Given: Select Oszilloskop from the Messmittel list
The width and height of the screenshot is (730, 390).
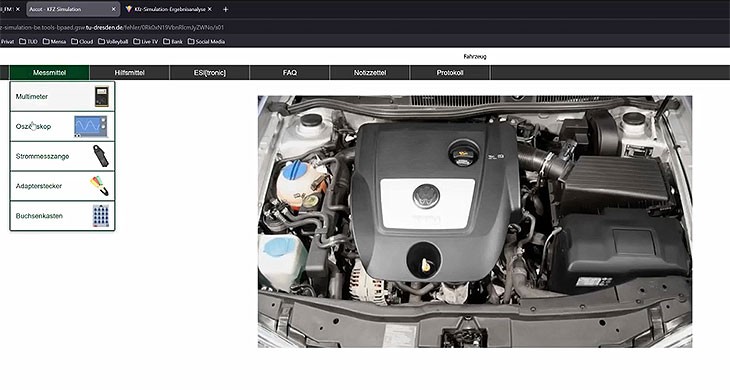Looking at the screenshot, I should 62,127.
